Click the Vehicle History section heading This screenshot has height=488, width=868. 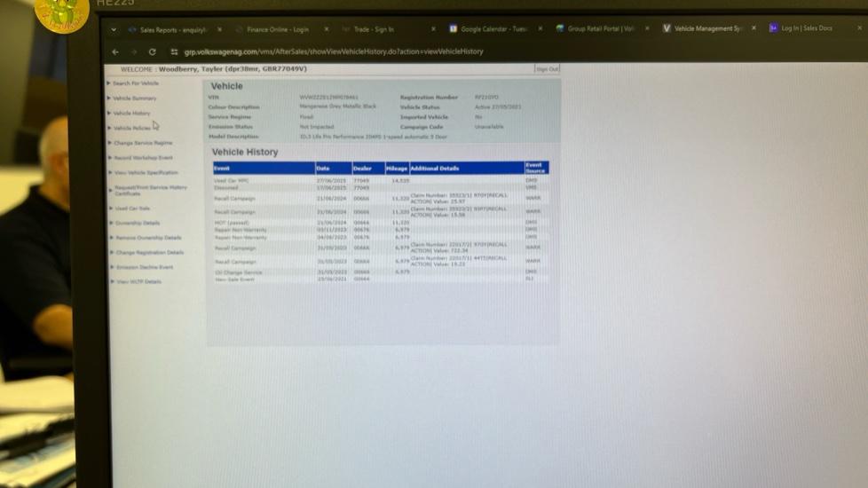245,152
